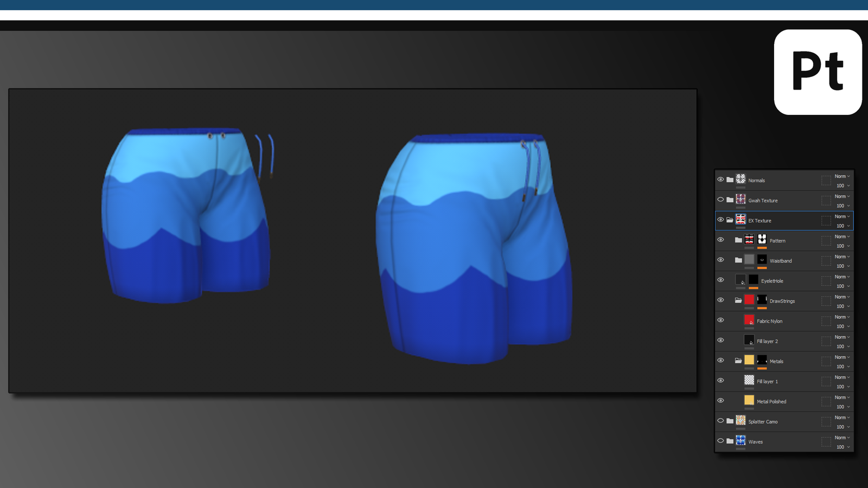Open the opacity dropdown for Waves
Image resolution: width=868 pixels, height=488 pixels.
[841, 446]
